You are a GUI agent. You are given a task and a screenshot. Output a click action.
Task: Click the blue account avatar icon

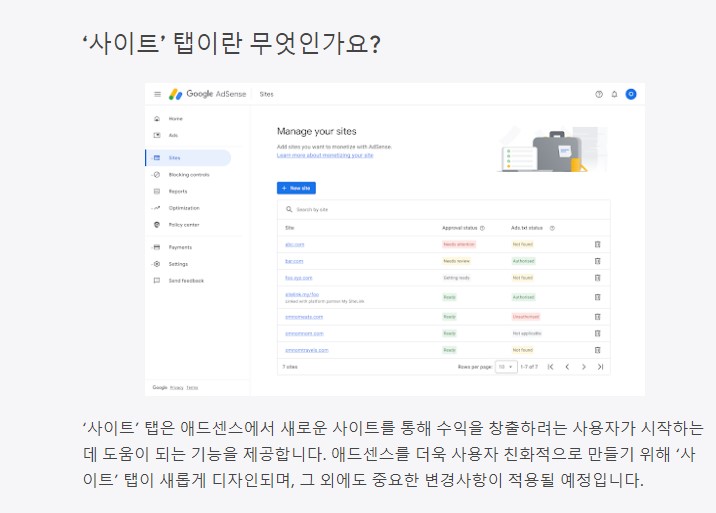click(631, 94)
